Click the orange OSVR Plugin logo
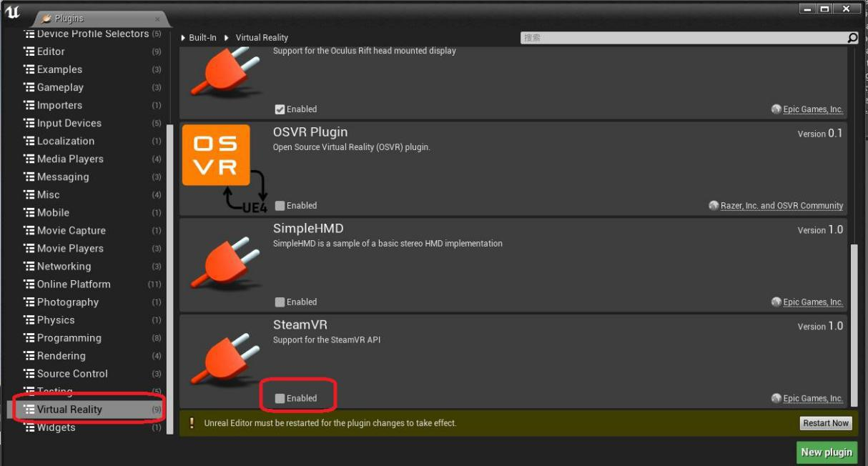868x466 pixels. pos(216,155)
